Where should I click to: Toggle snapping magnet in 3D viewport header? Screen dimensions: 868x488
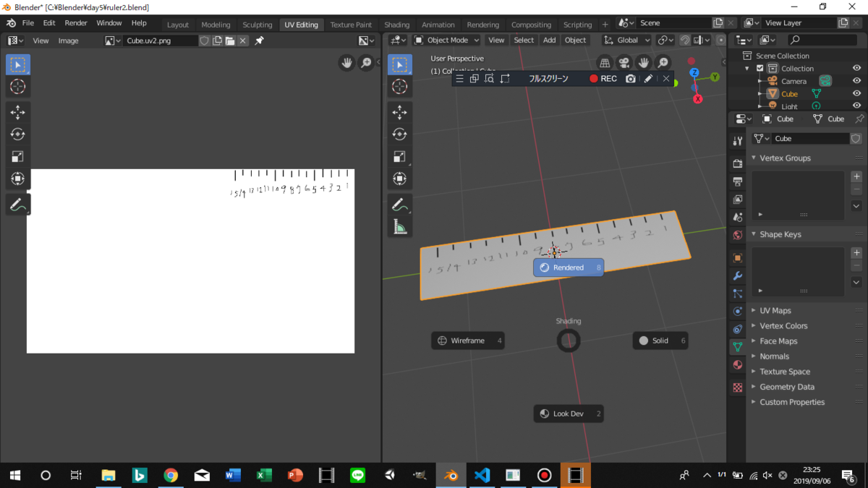(684, 40)
